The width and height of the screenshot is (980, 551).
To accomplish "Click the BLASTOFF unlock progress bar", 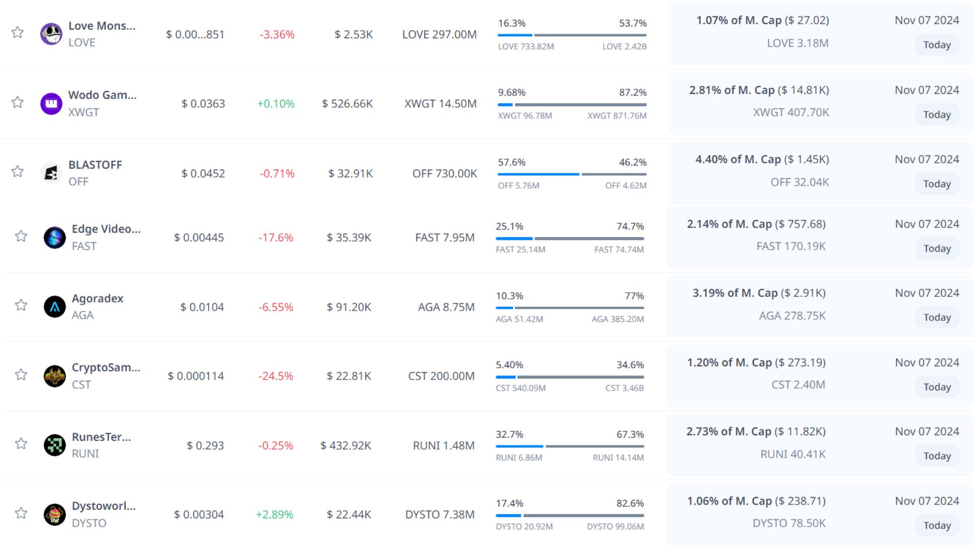I will (572, 174).
